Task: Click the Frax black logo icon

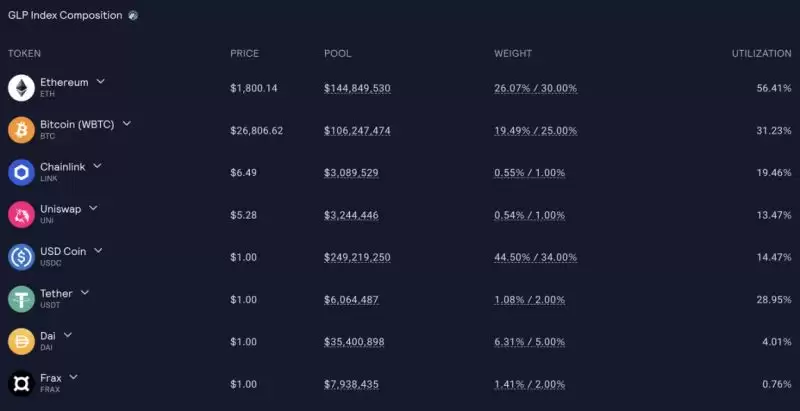Action: click(21, 383)
